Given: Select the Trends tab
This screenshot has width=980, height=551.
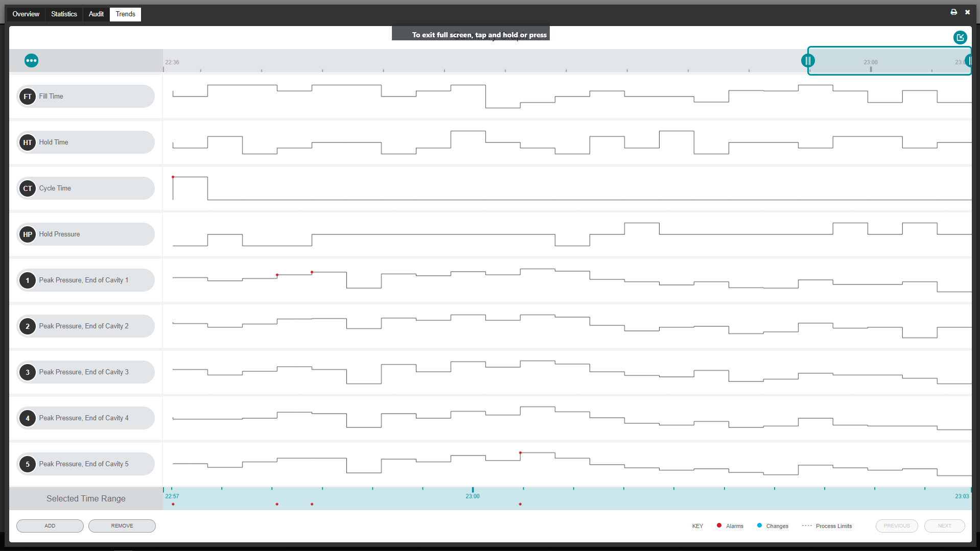Looking at the screenshot, I should click(x=125, y=14).
